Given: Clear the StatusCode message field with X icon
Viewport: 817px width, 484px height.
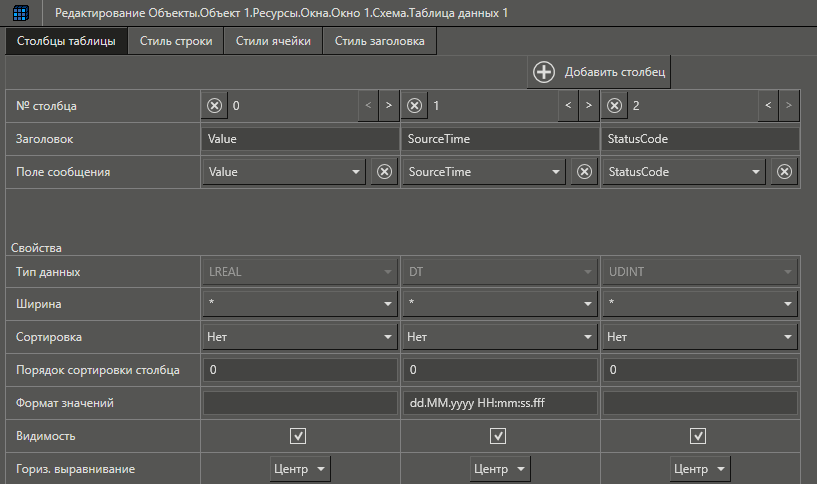Looking at the screenshot, I should pos(785,172).
